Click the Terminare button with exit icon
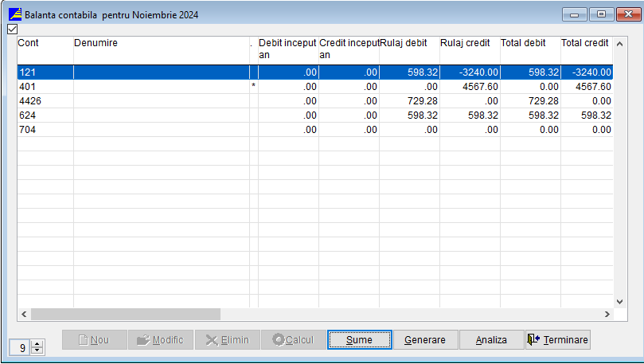Screen dimensions: 644x364 pyautogui.click(x=557, y=340)
